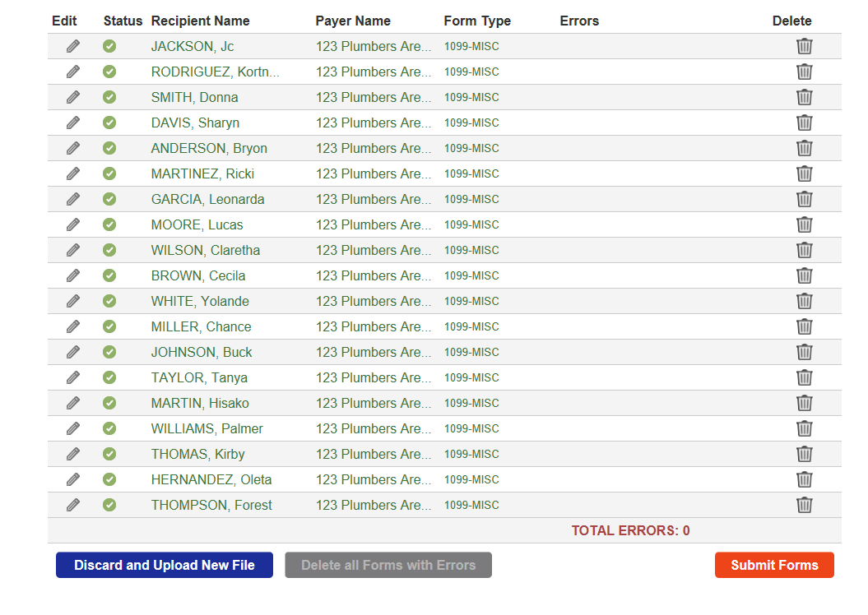The width and height of the screenshot is (868, 615).
Task: Click the Payer Name column header
Action: [353, 21]
